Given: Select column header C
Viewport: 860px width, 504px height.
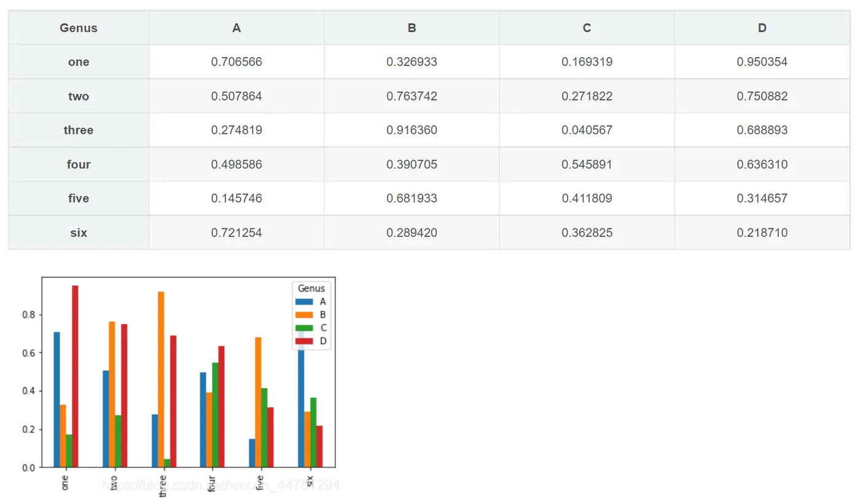Looking at the screenshot, I should click(587, 28).
